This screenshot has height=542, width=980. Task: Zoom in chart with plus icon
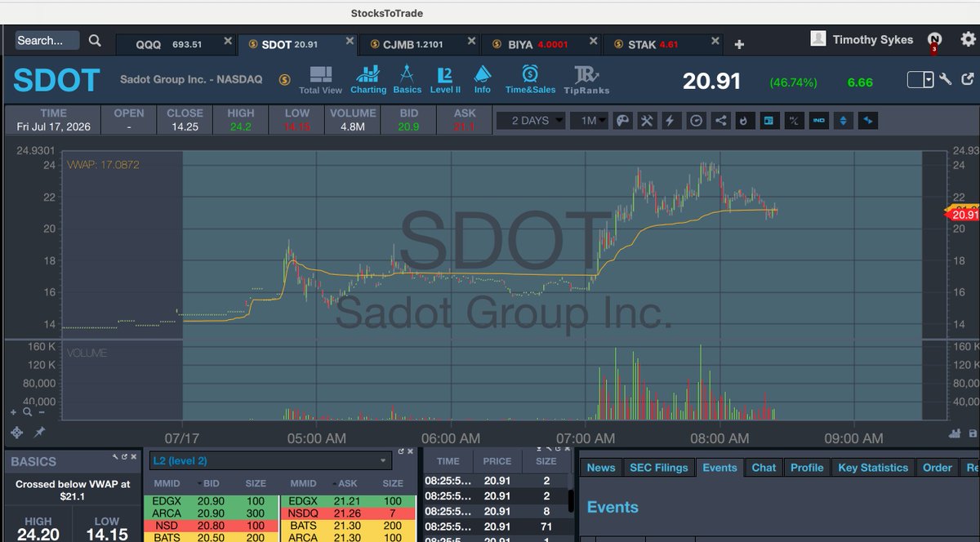[14, 413]
